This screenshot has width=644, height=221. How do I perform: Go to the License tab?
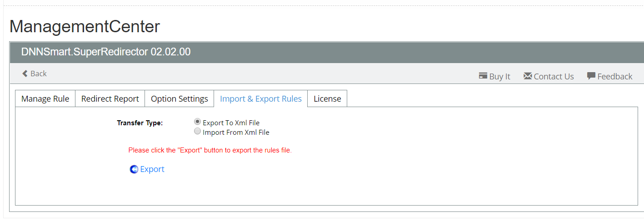point(327,98)
